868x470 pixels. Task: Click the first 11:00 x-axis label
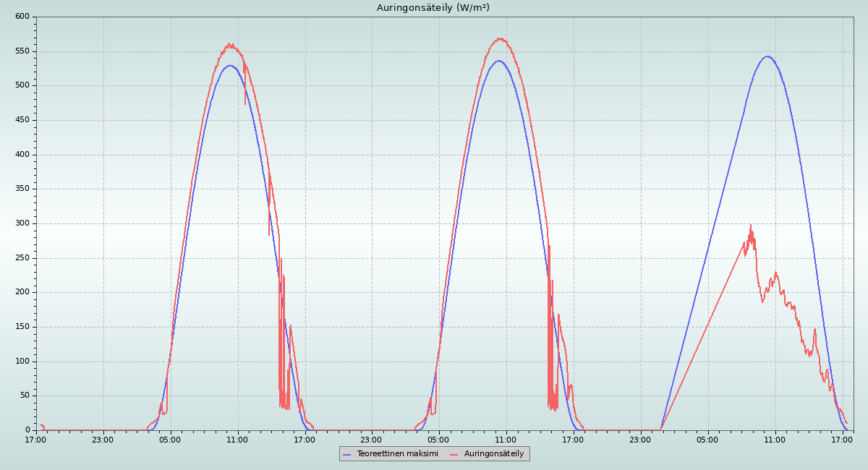click(x=237, y=440)
